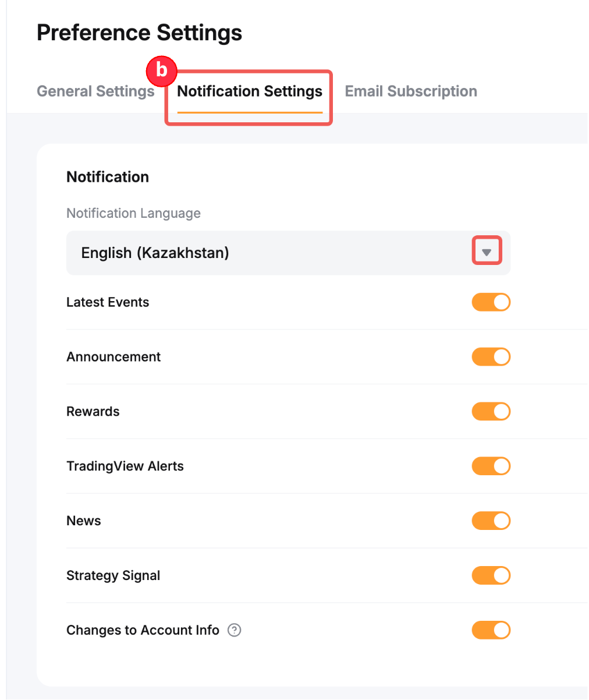The height and width of the screenshot is (700, 589).
Task: Disable the Announcement notification switch
Action: tap(491, 357)
